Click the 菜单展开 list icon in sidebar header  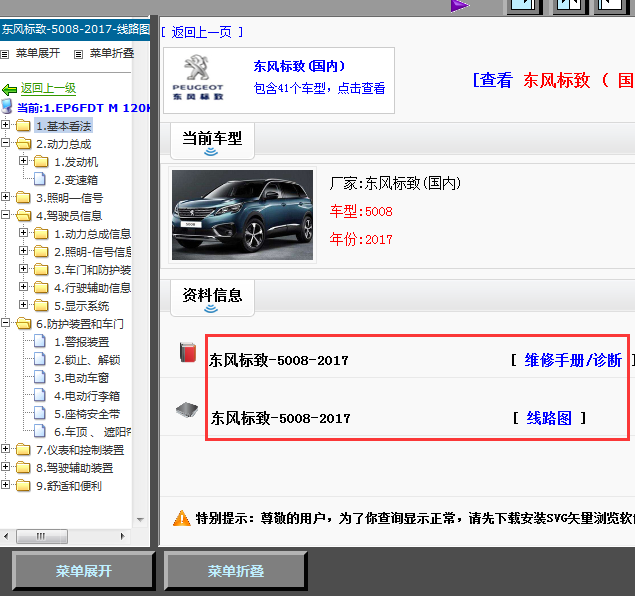click(4, 54)
